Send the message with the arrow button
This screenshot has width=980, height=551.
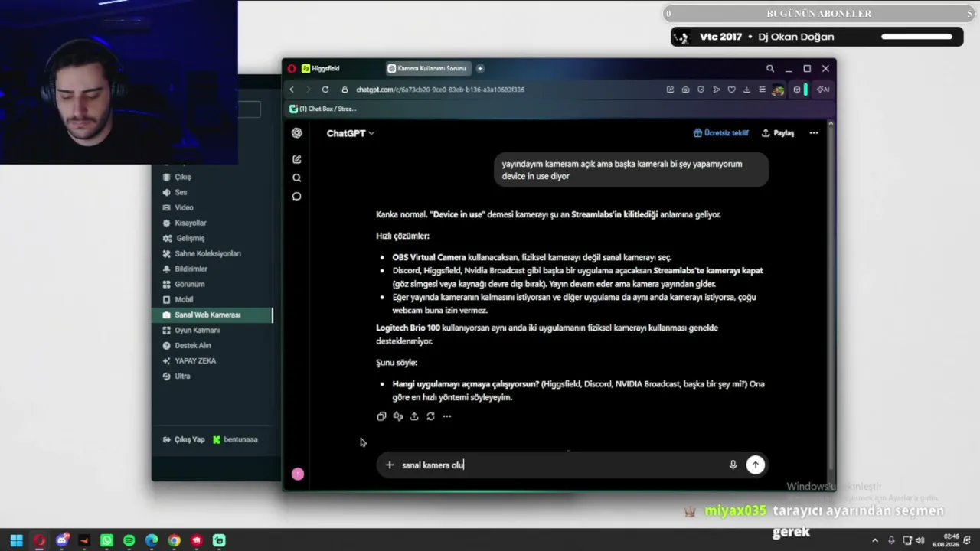tap(756, 465)
